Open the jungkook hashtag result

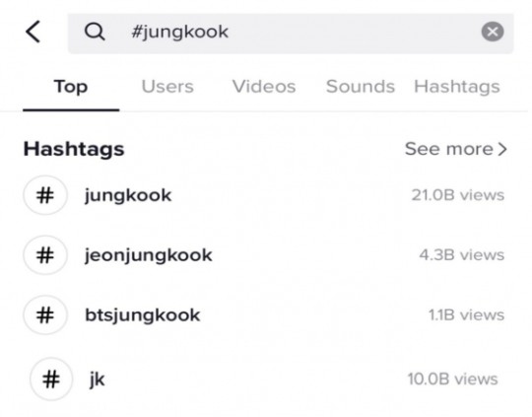pos(264,195)
